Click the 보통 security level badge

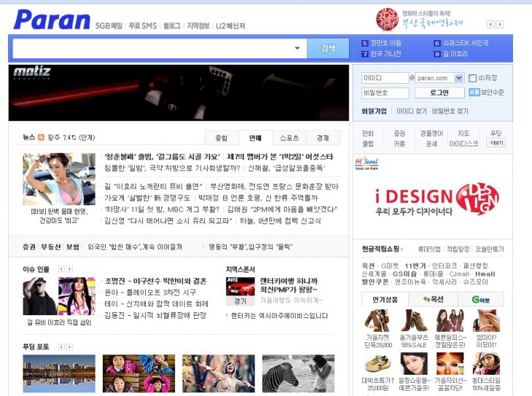[x=474, y=92]
